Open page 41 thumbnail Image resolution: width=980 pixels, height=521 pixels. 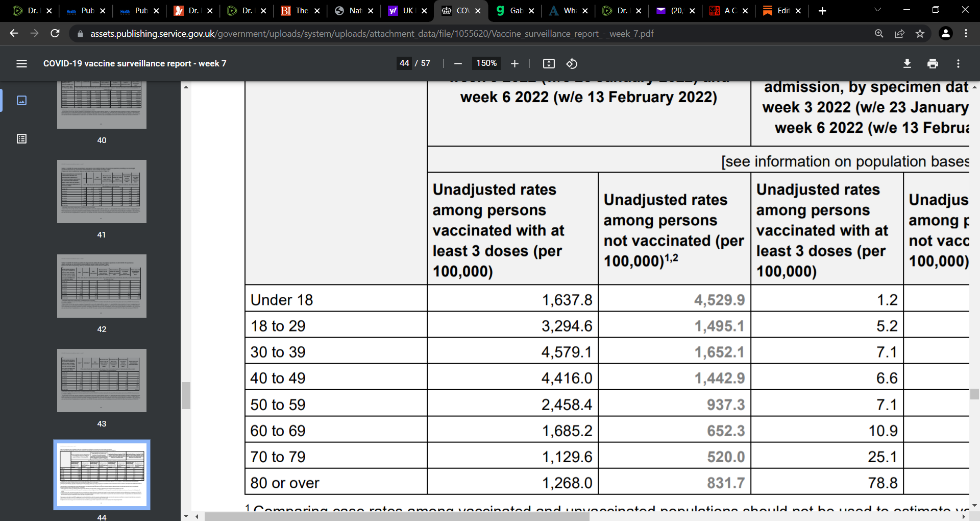(x=102, y=192)
